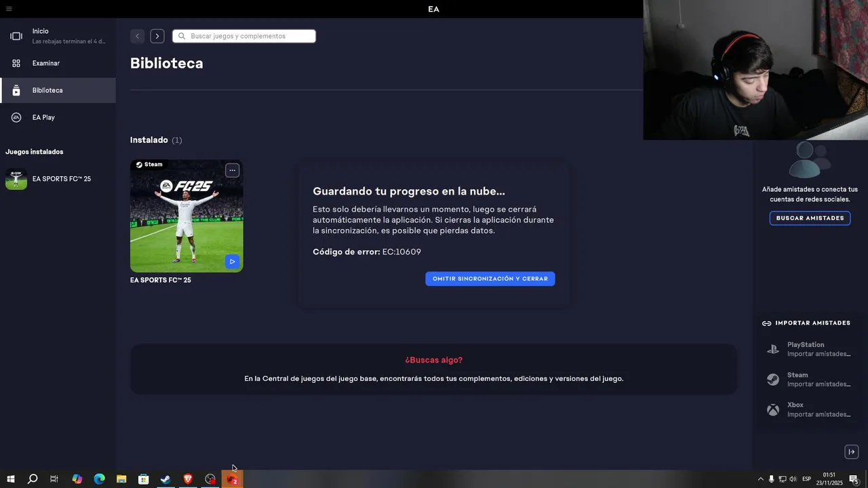The height and width of the screenshot is (488, 868).
Task: Go to Inicio in the sidebar
Action: pos(58,36)
